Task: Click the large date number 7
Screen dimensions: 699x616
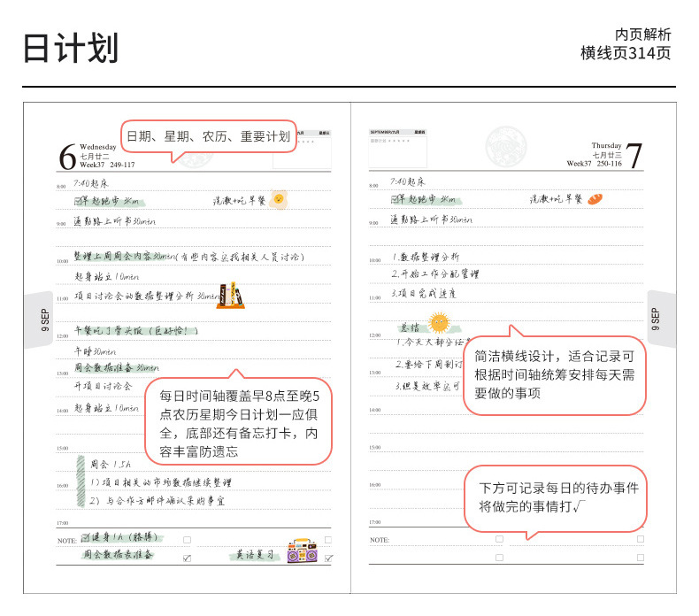Action: pos(634,156)
